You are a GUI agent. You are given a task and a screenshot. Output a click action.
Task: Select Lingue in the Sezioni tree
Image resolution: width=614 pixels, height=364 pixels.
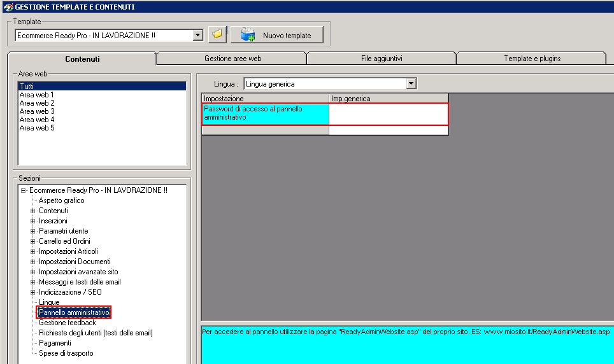pos(49,302)
